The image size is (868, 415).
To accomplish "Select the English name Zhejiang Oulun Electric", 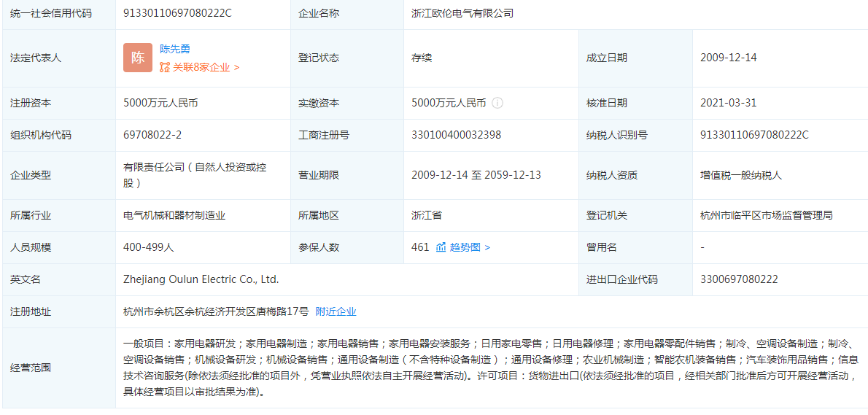I will 201,279.
